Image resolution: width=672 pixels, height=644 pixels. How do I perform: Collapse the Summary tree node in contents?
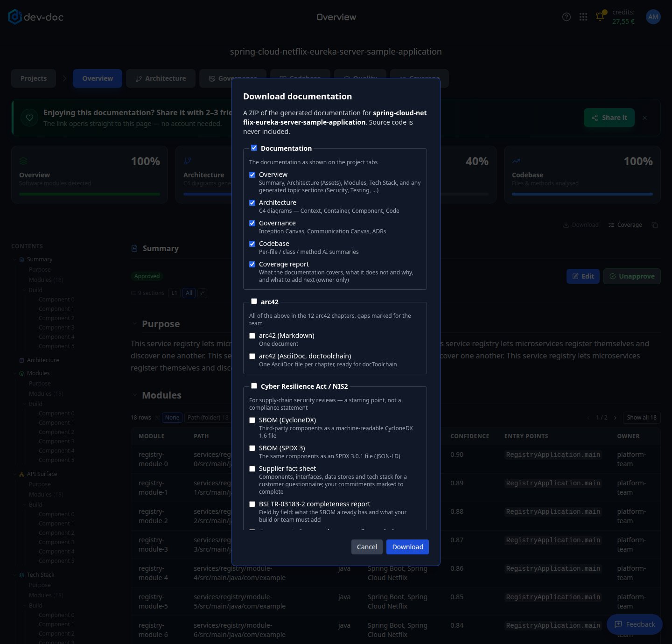point(14,259)
